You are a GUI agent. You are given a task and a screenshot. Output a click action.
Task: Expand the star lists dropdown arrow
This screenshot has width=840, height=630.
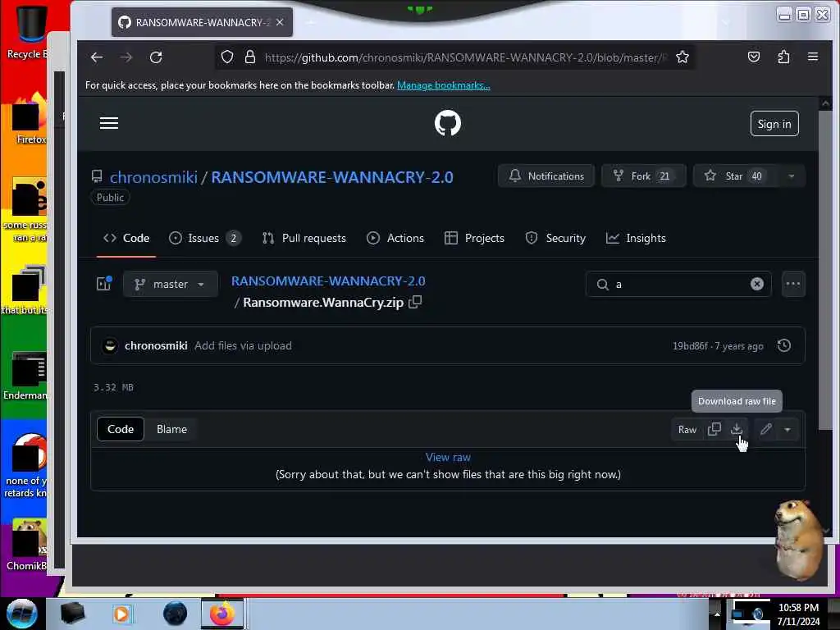pyautogui.click(x=792, y=176)
